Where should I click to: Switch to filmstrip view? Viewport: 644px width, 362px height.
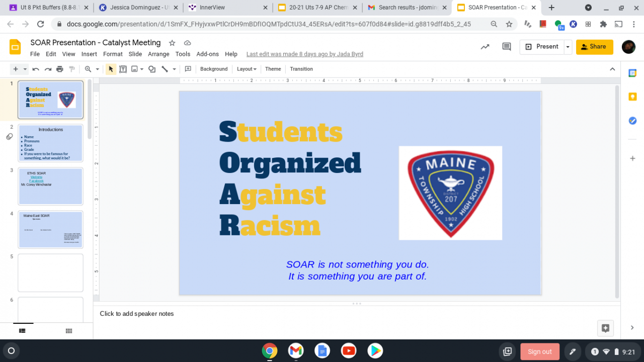23,331
